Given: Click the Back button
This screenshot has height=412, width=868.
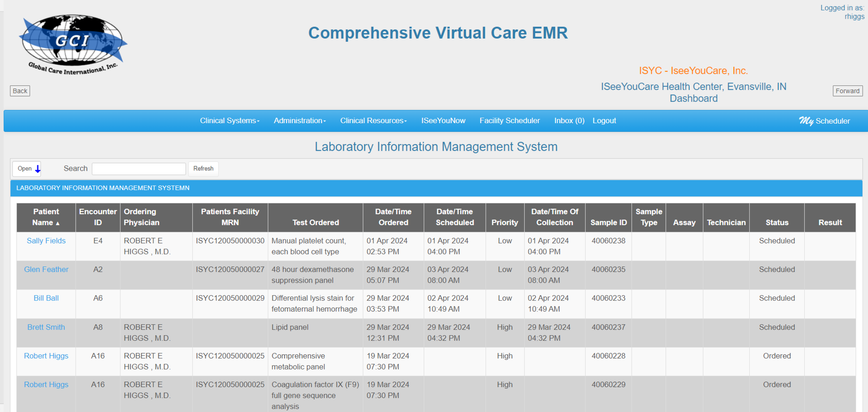Looking at the screenshot, I should 20,91.
